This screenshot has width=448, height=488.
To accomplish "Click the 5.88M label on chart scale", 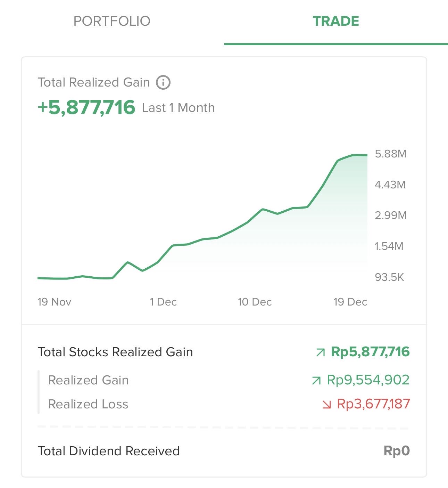I will tap(391, 154).
